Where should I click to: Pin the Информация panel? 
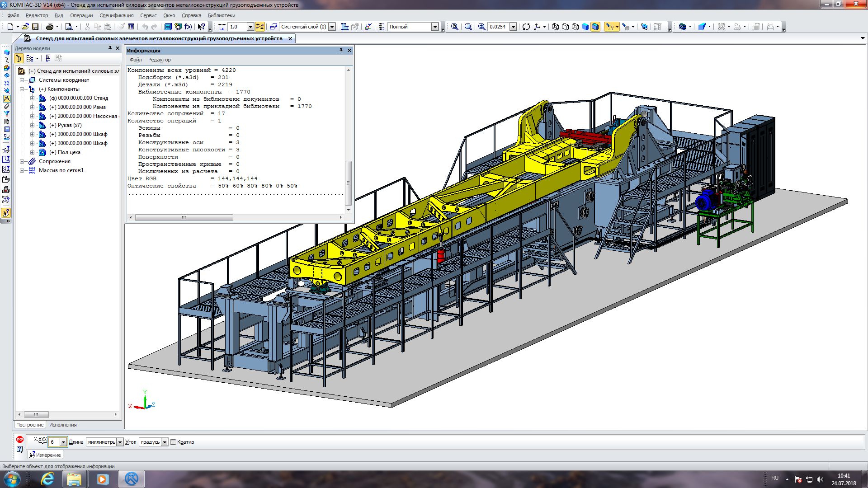pyautogui.click(x=341, y=50)
